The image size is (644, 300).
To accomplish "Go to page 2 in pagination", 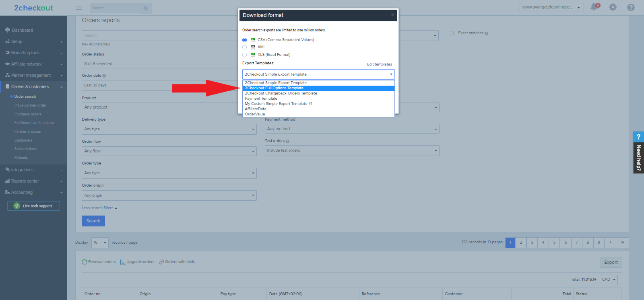I will pos(521,242).
